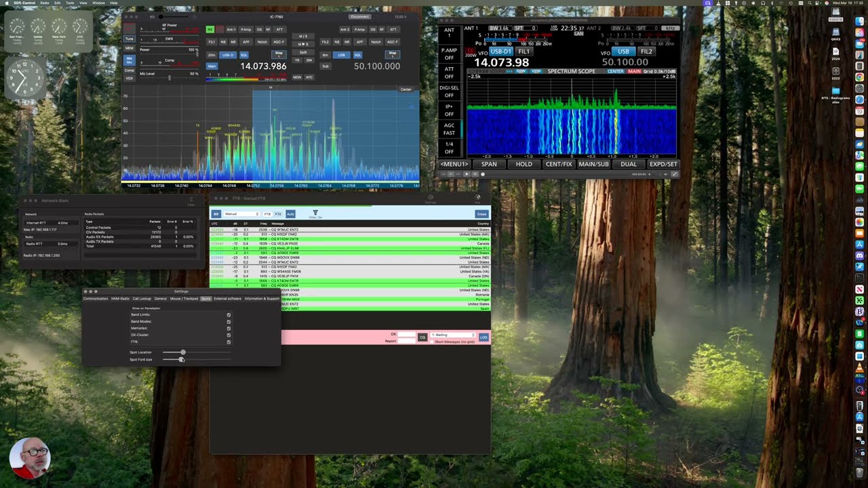868x488 pixels.
Task: Click stop button in remote screen toolbar
Action: [466, 174]
